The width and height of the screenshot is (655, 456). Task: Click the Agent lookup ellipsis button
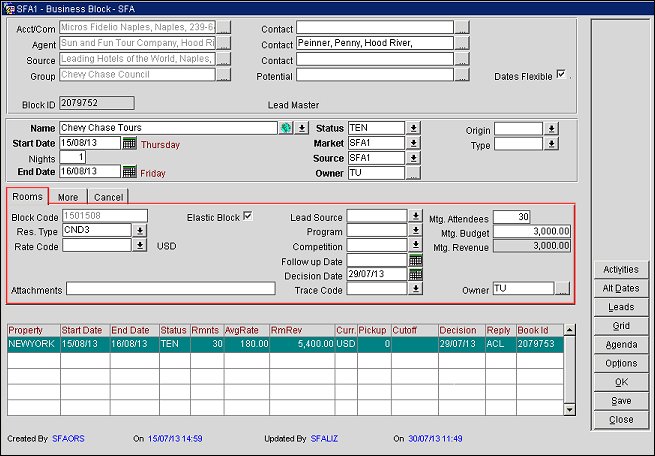pos(223,43)
